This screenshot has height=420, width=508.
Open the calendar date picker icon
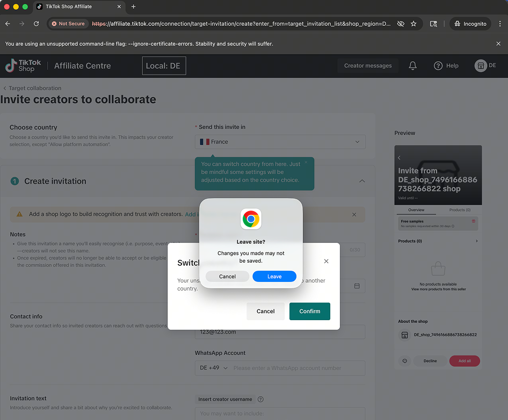[357, 286]
